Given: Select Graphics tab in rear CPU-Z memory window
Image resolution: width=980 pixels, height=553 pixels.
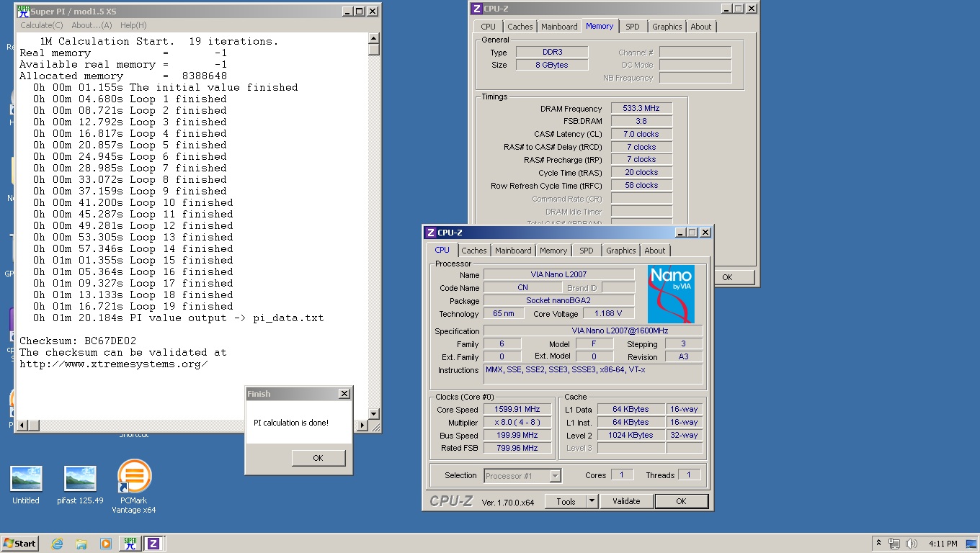Looking at the screenshot, I should [667, 27].
